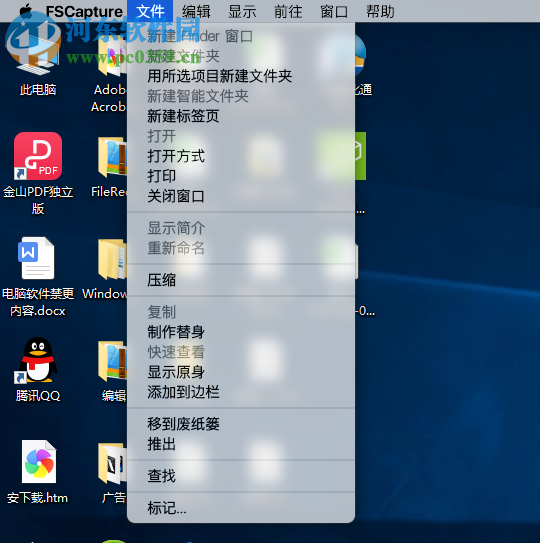540x543 pixels.
Task: Choose 关闭窗口 entry
Action: pos(241,196)
